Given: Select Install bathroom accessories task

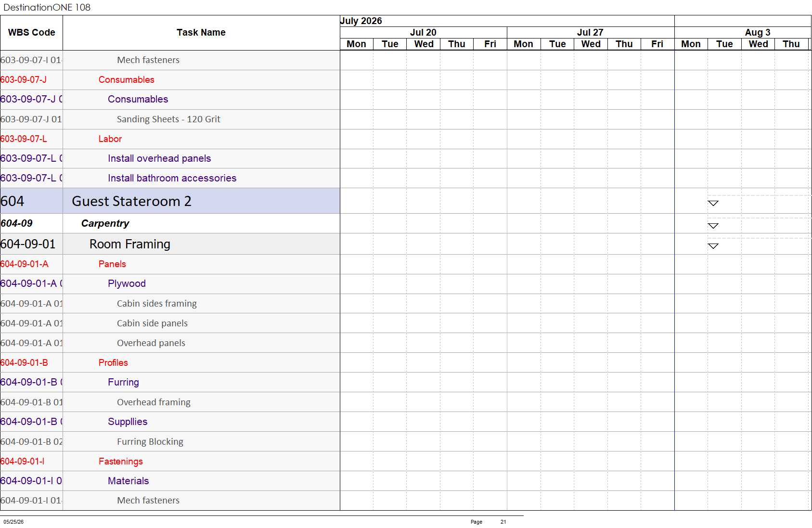Looking at the screenshot, I should coord(201,178).
